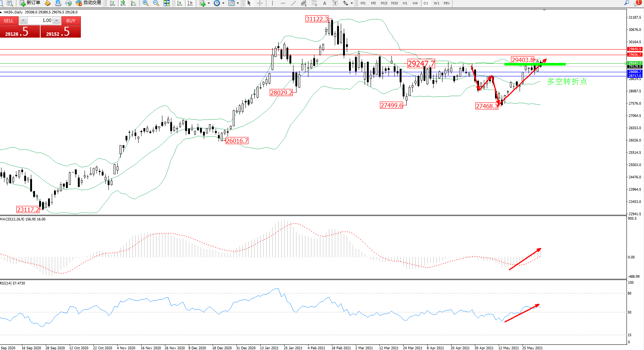Increase lot volume with up arrow
Viewport: 644px width, 350px height.
57,20
